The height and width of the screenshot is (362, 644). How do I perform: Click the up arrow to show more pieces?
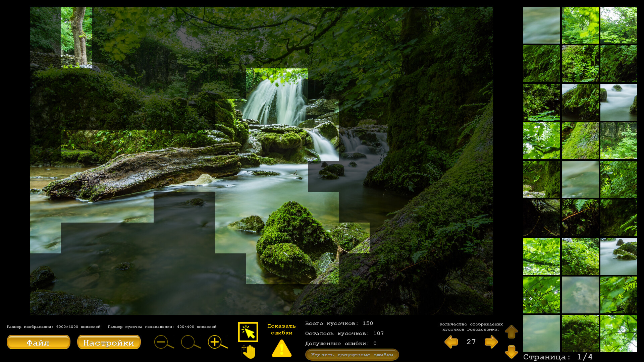pos(511,333)
